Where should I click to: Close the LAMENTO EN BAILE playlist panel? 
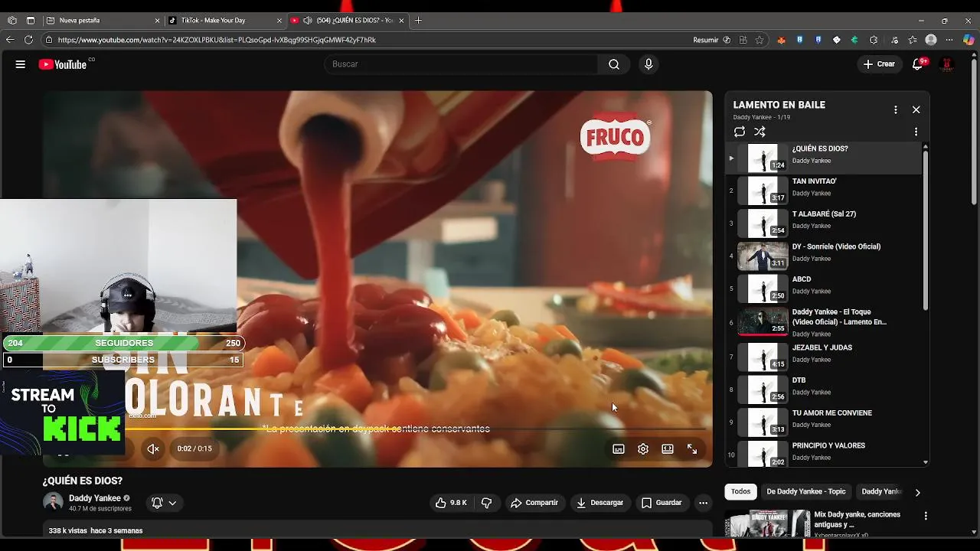pos(916,109)
